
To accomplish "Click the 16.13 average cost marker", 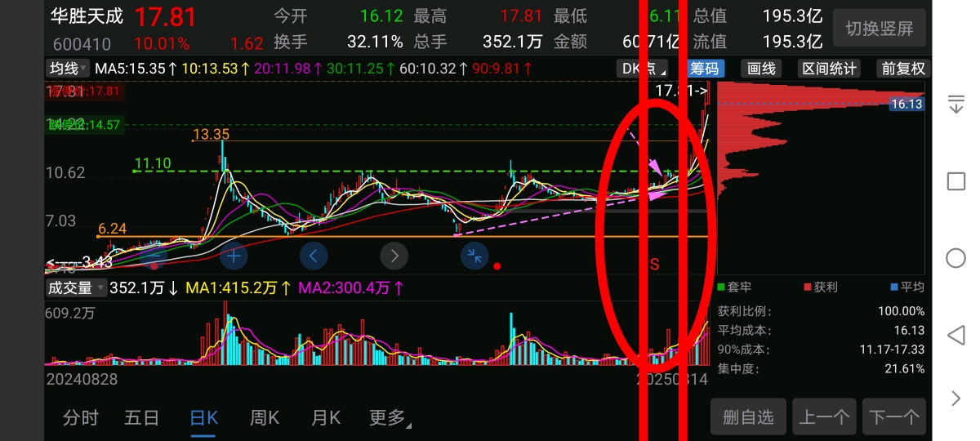I will [x=906, y=104].
